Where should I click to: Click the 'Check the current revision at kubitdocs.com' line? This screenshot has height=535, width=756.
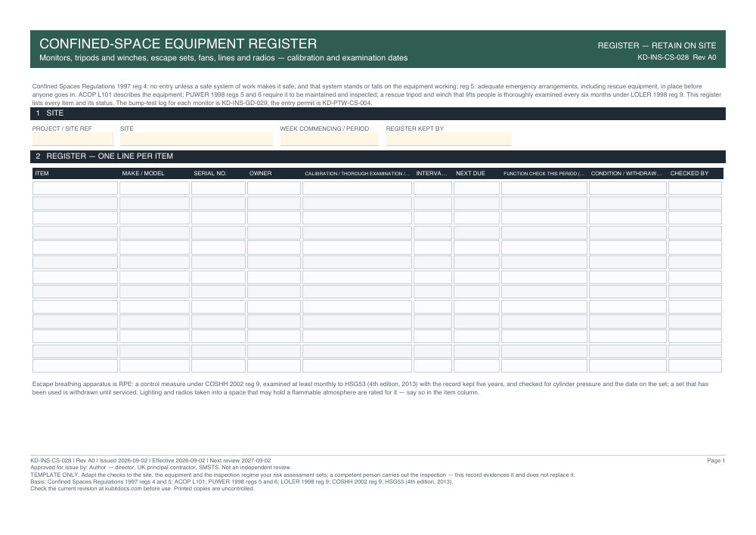142,488
